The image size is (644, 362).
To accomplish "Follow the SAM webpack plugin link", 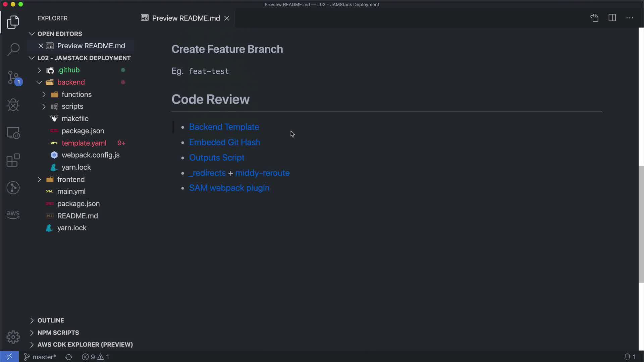I will pos(229,188).
